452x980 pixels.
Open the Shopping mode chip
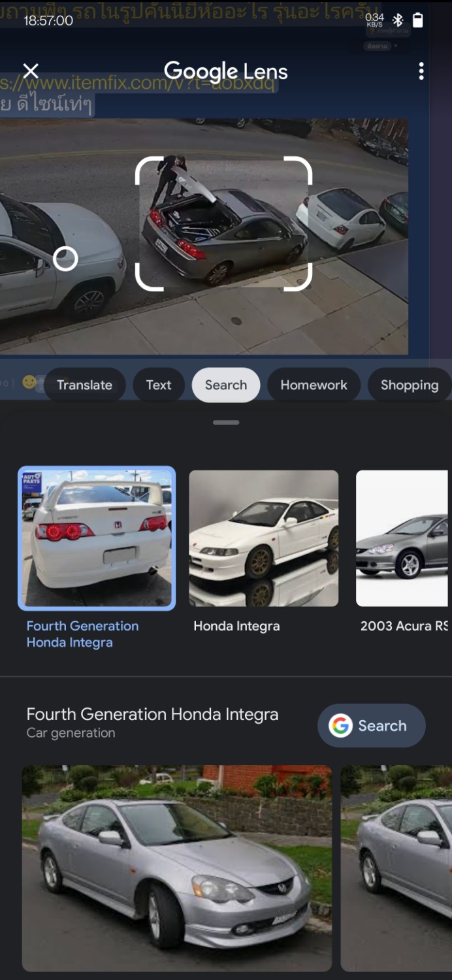(x=410, y=385)
